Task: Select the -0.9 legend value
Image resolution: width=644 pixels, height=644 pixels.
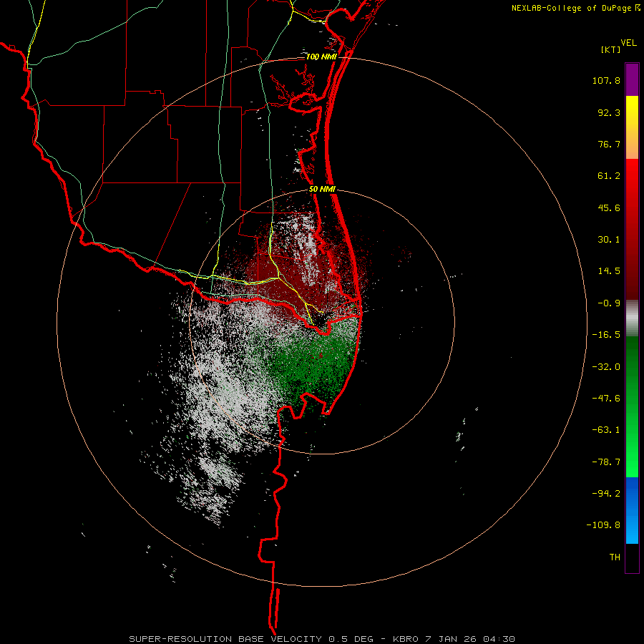Action: coord(609,303)
